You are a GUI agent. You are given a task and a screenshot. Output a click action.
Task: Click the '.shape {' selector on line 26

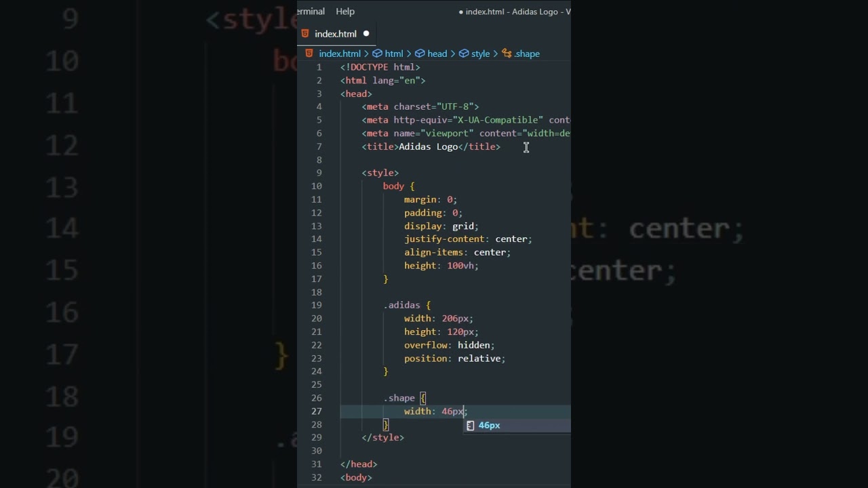(x=404, y=398)
